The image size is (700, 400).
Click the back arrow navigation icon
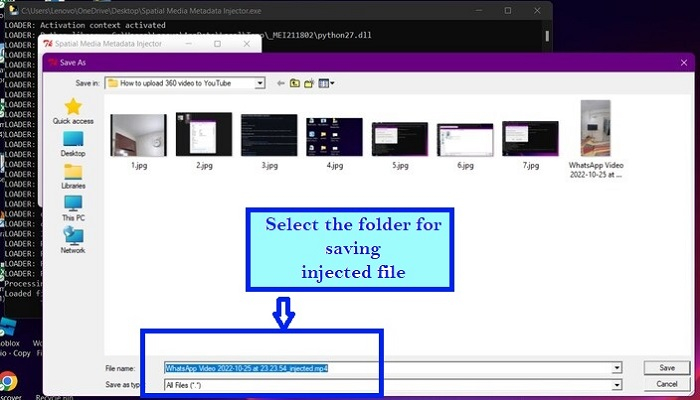click(x=281, y=83)
